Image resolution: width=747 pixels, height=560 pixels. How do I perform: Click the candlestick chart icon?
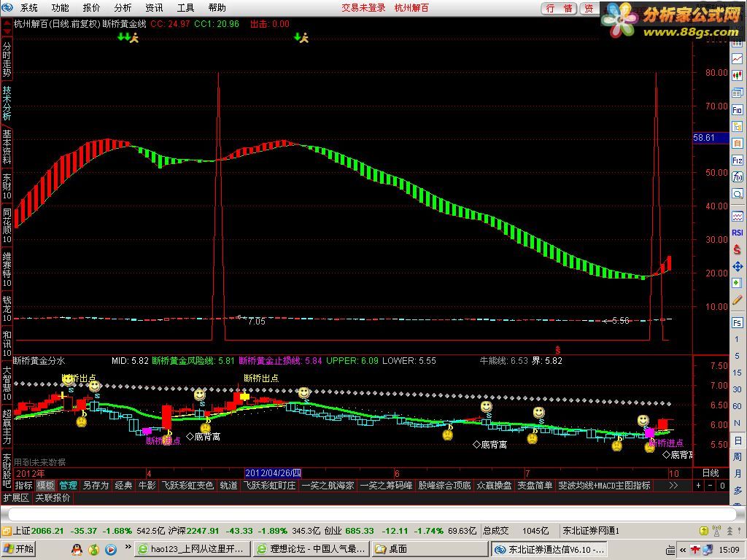tap(737, 76)
